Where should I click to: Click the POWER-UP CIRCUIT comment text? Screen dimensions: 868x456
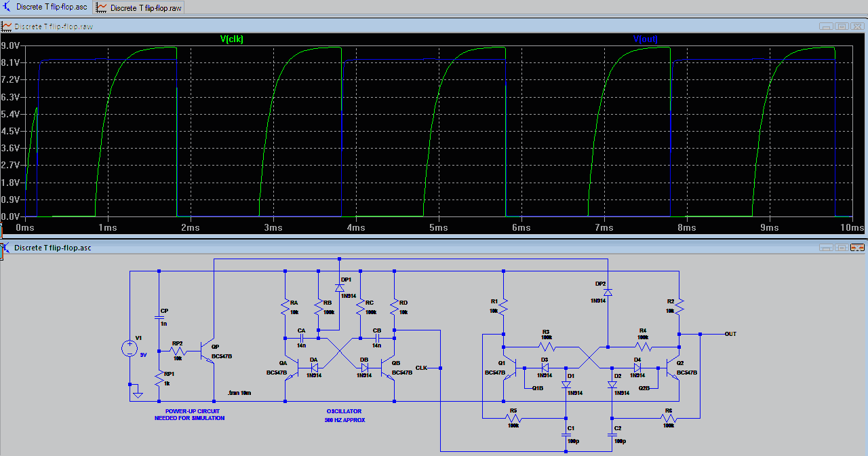[189, 415]
